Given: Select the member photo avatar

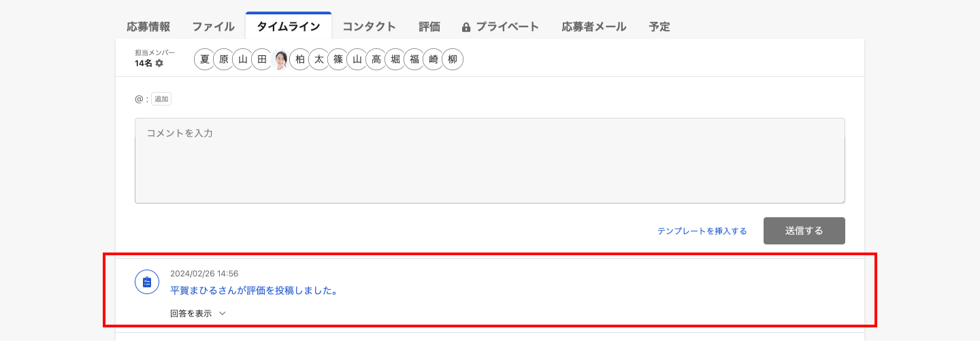Looking at the screenshot, I should (x=280, y=59).
